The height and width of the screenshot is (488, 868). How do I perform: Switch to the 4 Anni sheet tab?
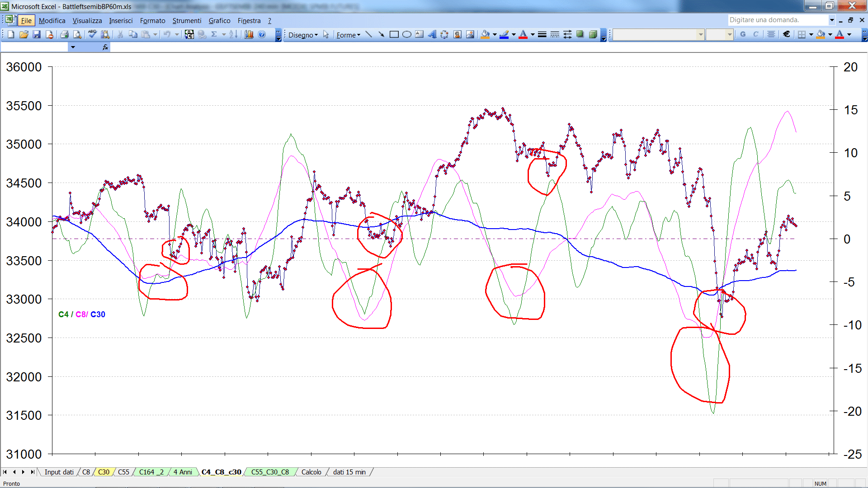click(183, 472)
